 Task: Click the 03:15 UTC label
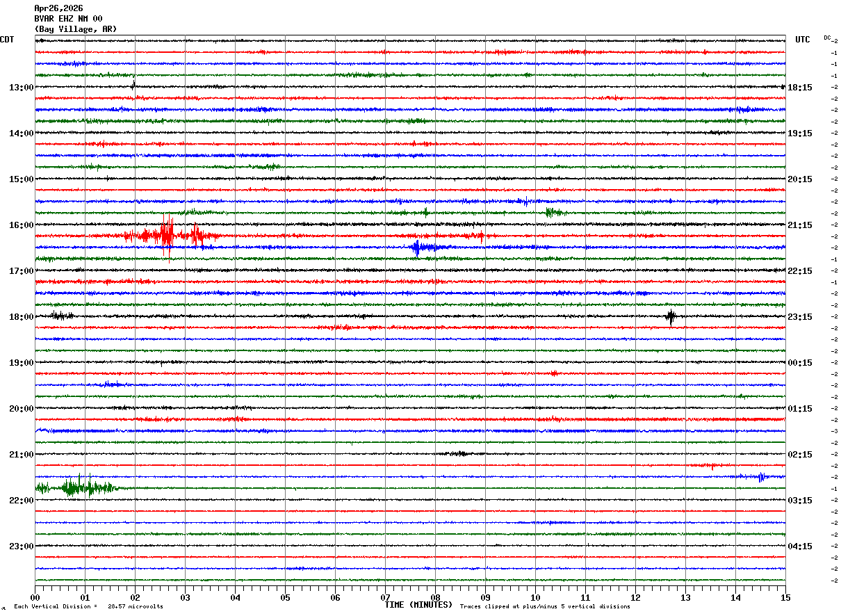click(800, 501)
